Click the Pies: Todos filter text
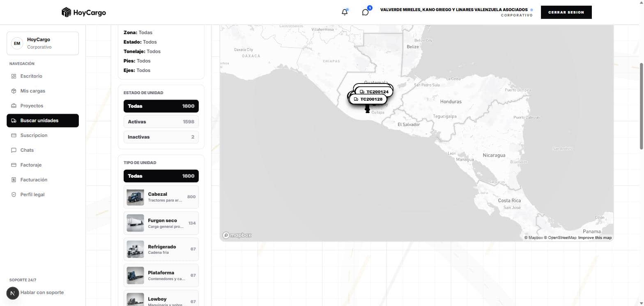This screenshot has width=644, height=306. coord(137,61)
